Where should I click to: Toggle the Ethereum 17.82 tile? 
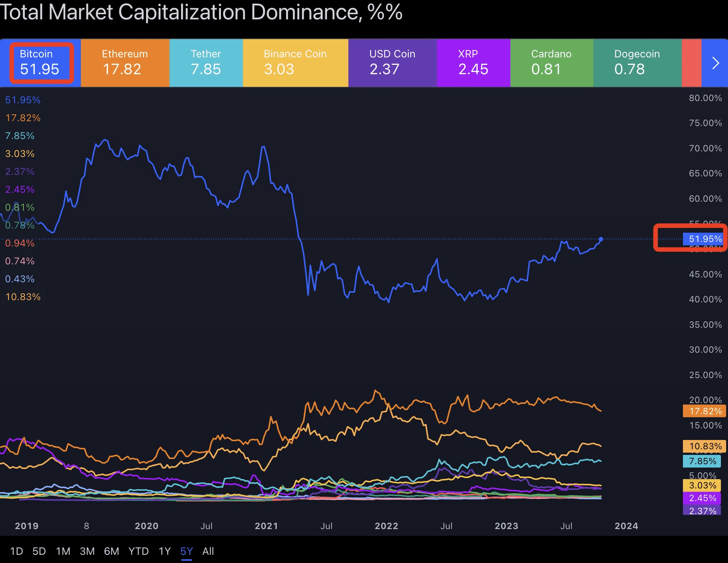(125, 63)
